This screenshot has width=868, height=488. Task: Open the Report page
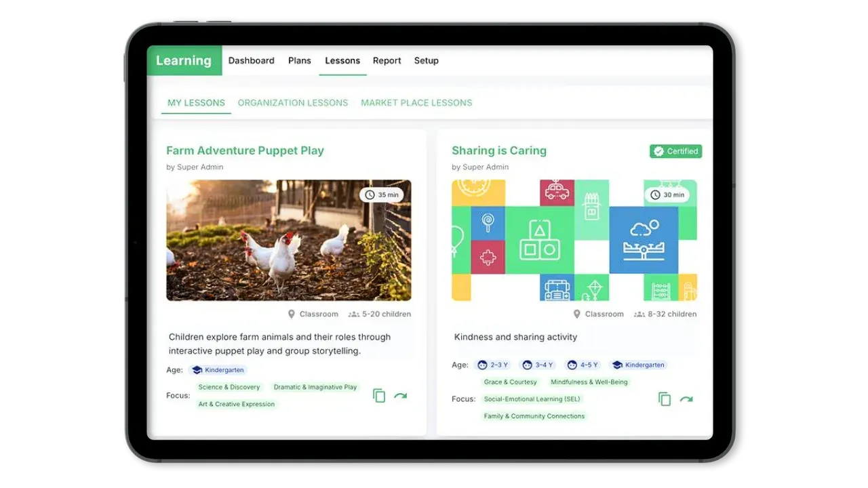tap(387, 60)
